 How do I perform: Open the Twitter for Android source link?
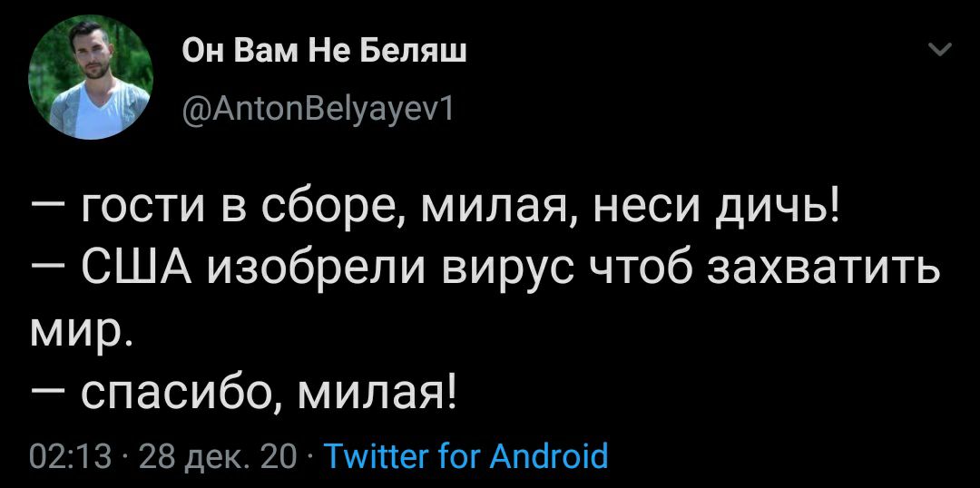click(465, 454)
